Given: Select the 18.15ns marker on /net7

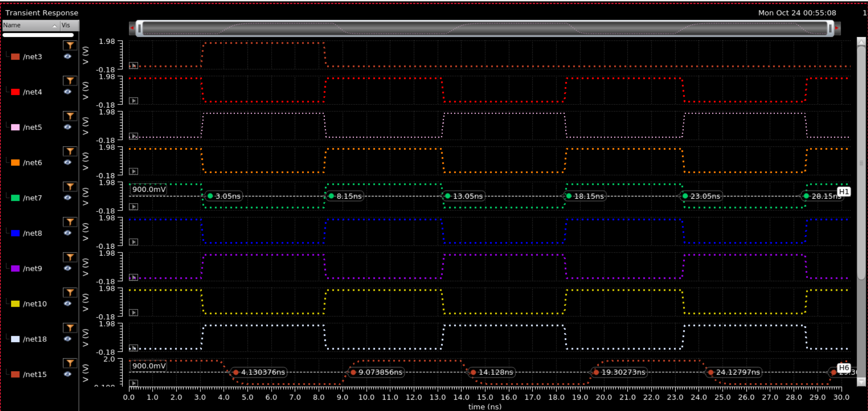Looking at the screenshot, I should (585, 196).
